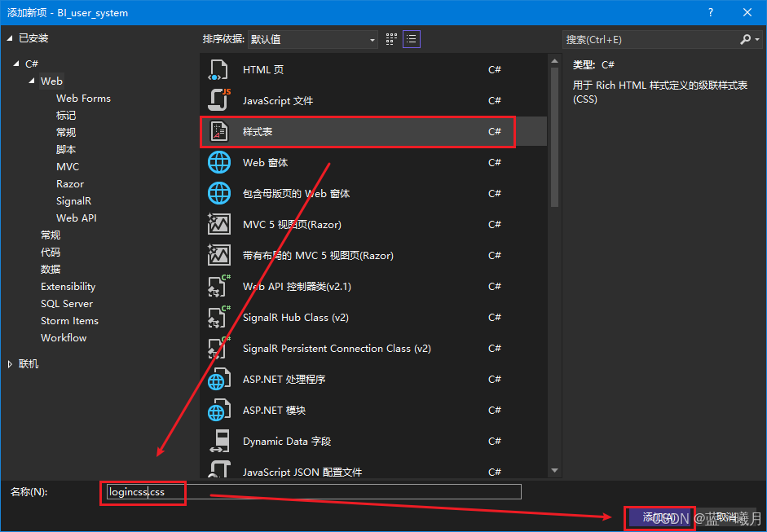Select Web Forms category
Screen dimensions: 767x532
coord(83,99)
